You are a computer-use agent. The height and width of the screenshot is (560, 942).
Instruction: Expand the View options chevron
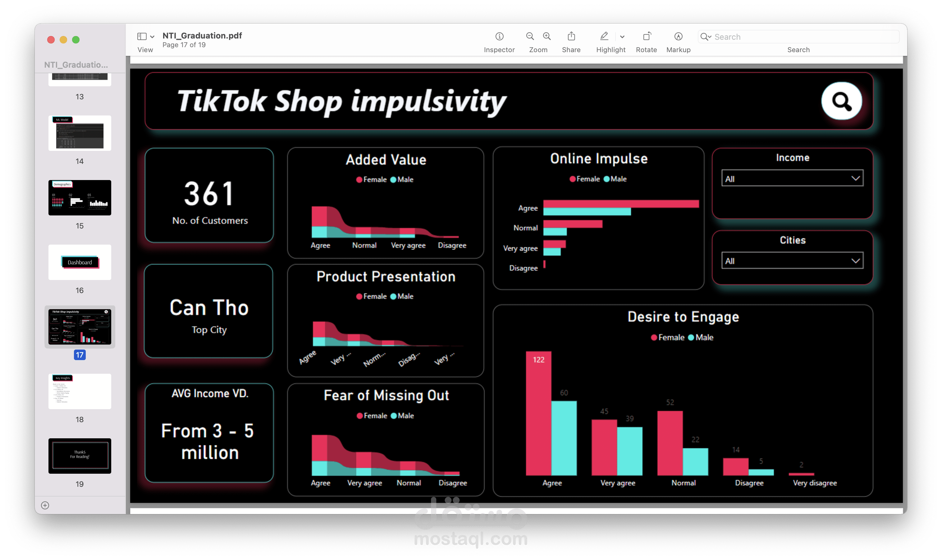tap(152, 37)
